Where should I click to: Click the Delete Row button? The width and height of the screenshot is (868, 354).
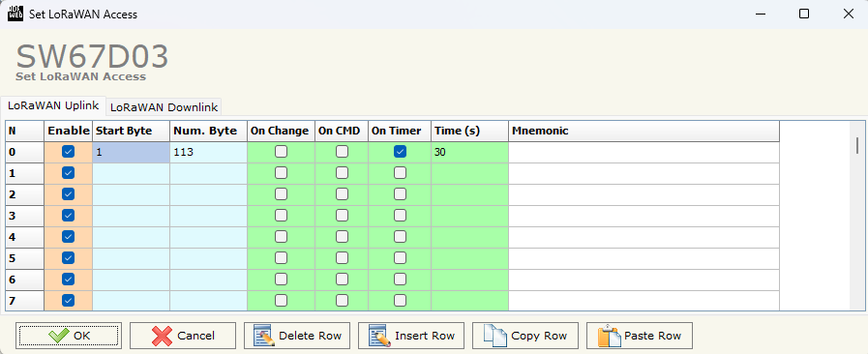coord(297,336)
